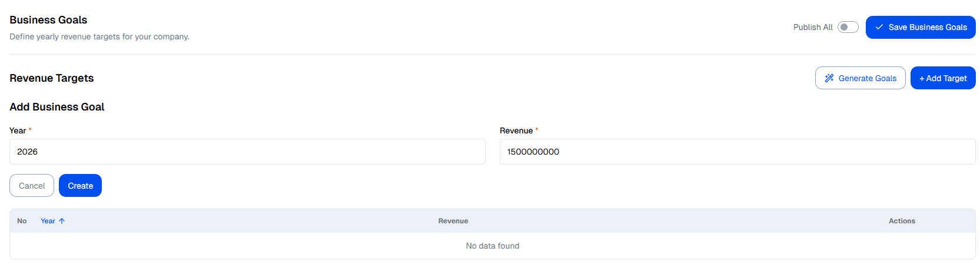Focus the Year input showing 2026
Screen dimensions: 980x268
pyautogui.click(x=247, y=152)
